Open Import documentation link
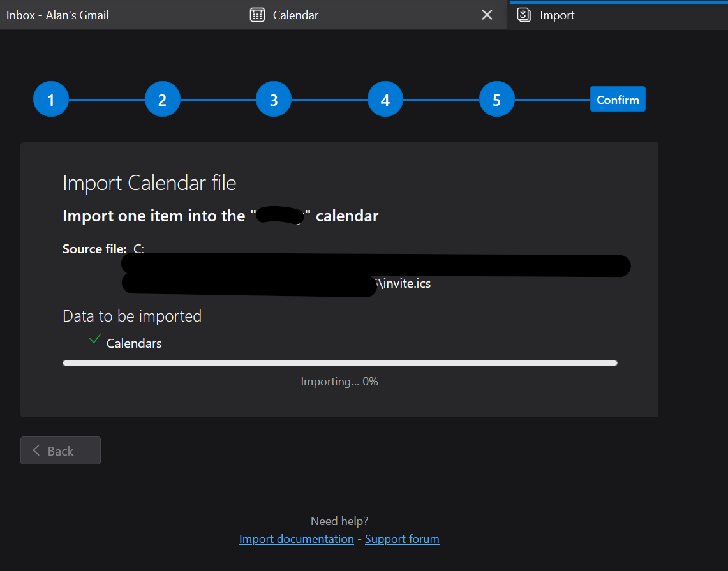728x571 pixels. pyautogui.click(x=296, y=539)
